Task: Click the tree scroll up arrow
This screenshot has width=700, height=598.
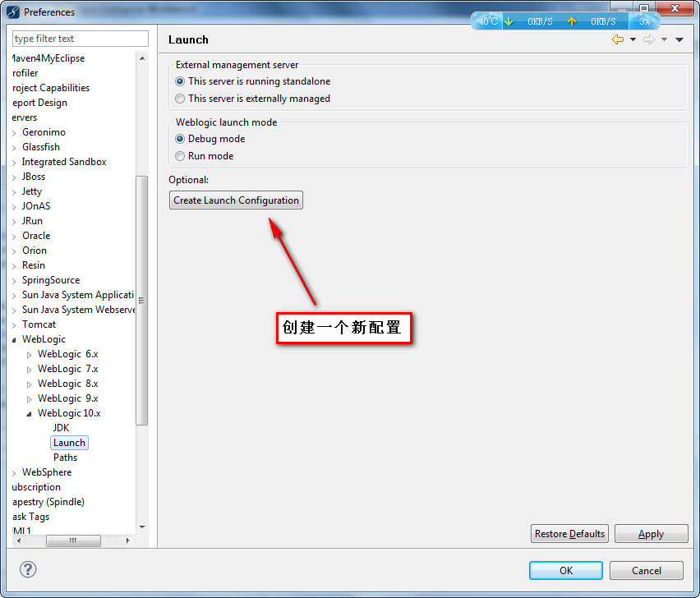Action: coord(142,58)
